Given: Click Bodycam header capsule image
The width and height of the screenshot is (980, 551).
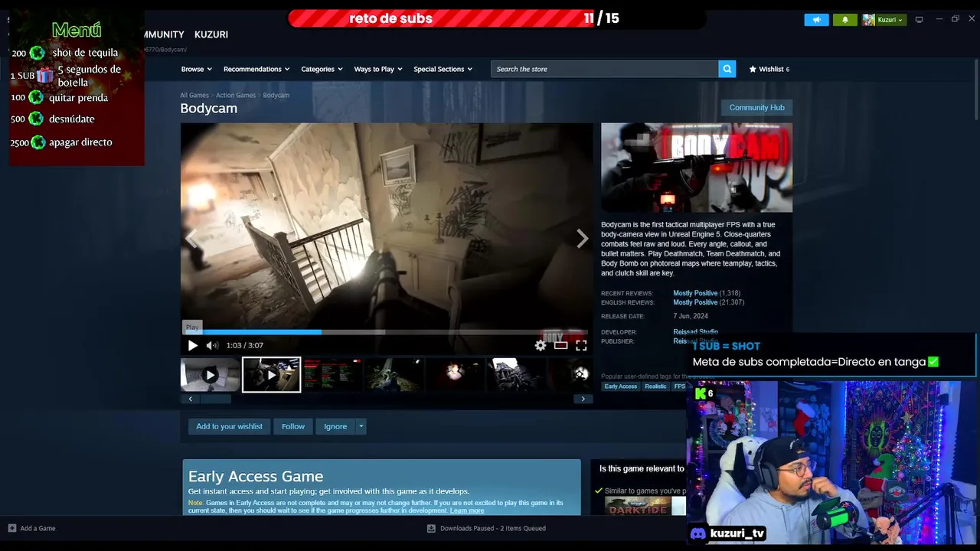Looking at the screenshot, I should click(x=697, y=168).
